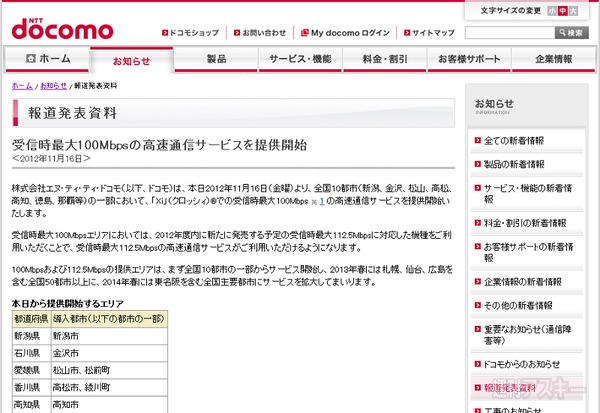The image size is (600, 413).
Task: Click arrow icon beside その他の新着情報
Action: point(478,305)
